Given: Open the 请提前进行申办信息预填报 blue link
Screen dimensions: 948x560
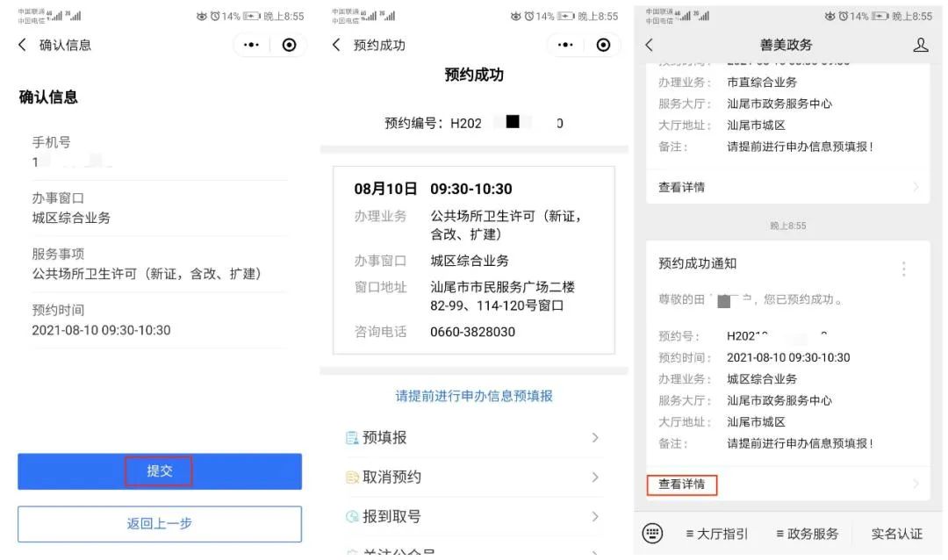Looking at the screenshot, I should coord(473,398).
